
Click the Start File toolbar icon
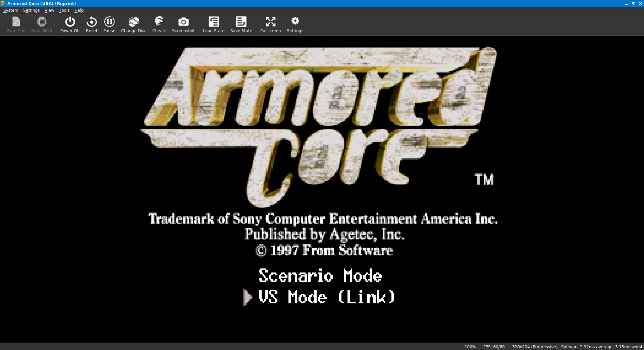(16, 25)
